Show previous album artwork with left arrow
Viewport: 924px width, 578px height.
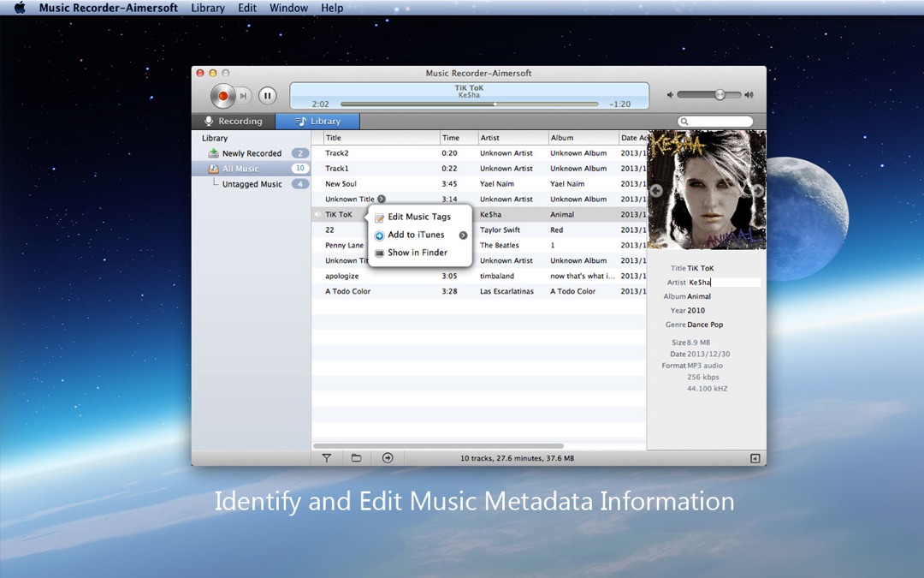(x=656, y=191)
